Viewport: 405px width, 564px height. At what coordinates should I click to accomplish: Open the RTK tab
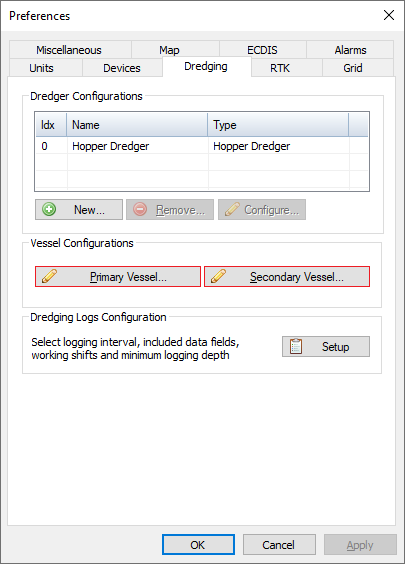[x=280, y=68]
